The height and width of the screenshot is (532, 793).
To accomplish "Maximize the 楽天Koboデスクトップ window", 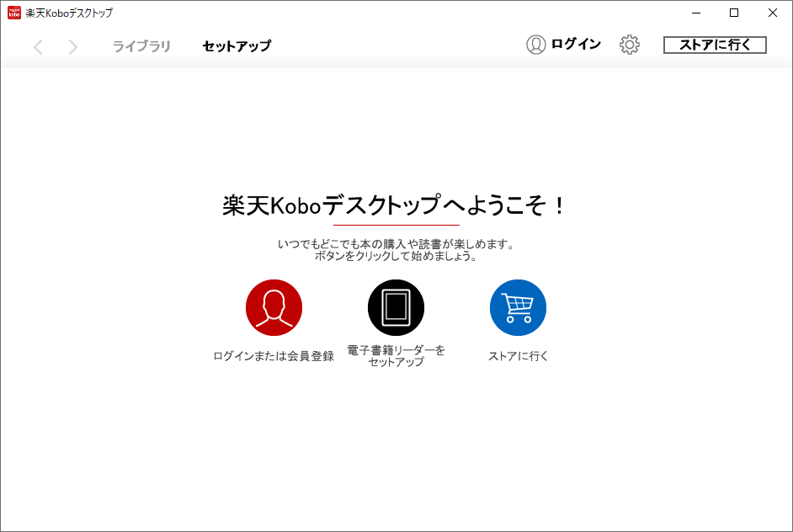I will [x=734, y=13].
